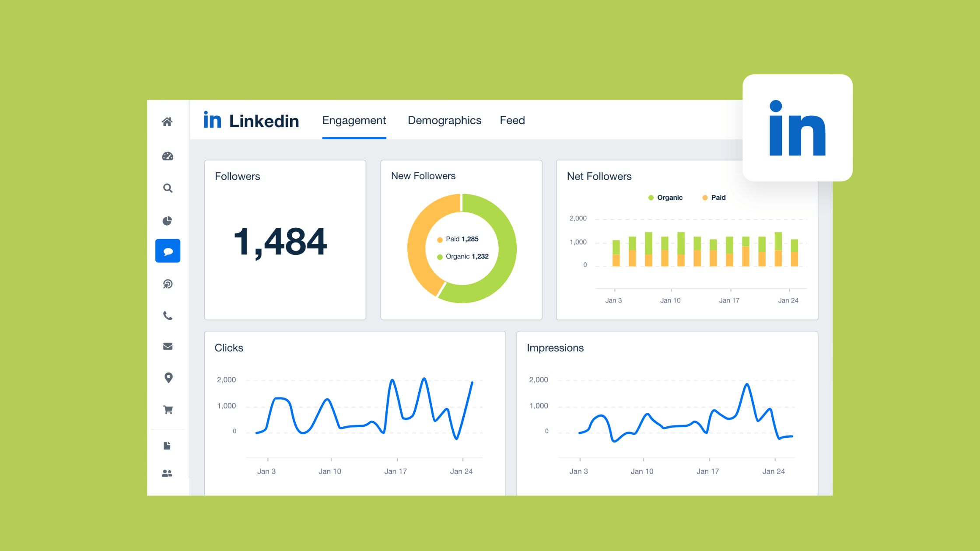
Task: Click Jan 17 label on Net Followers chart
Action: (729, 300)
